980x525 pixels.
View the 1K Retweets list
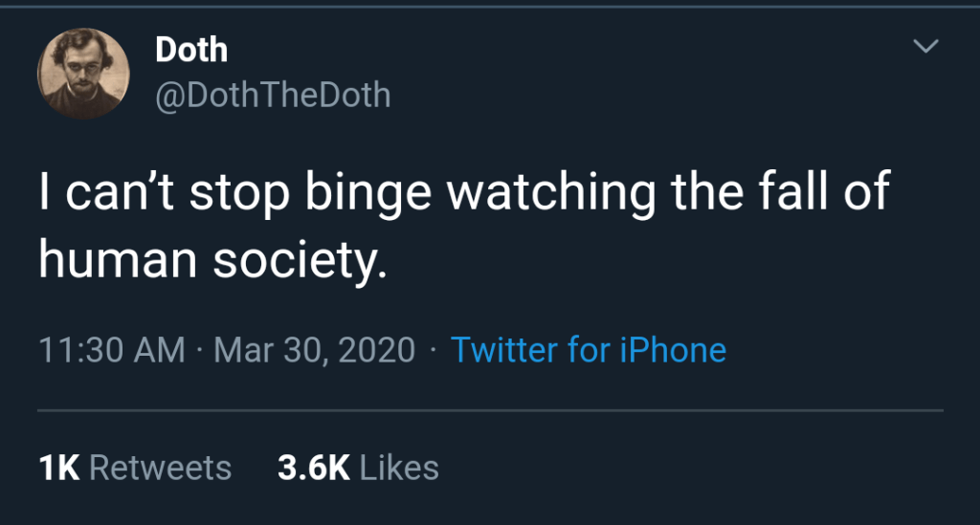pos(135,468)
